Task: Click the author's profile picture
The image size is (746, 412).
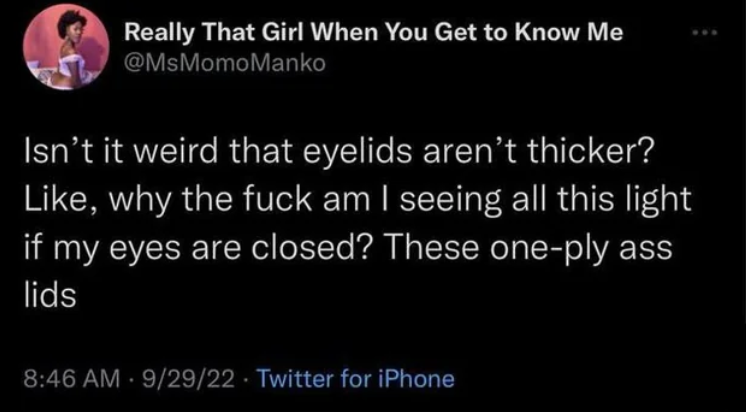Action: (x=64, y=50)
